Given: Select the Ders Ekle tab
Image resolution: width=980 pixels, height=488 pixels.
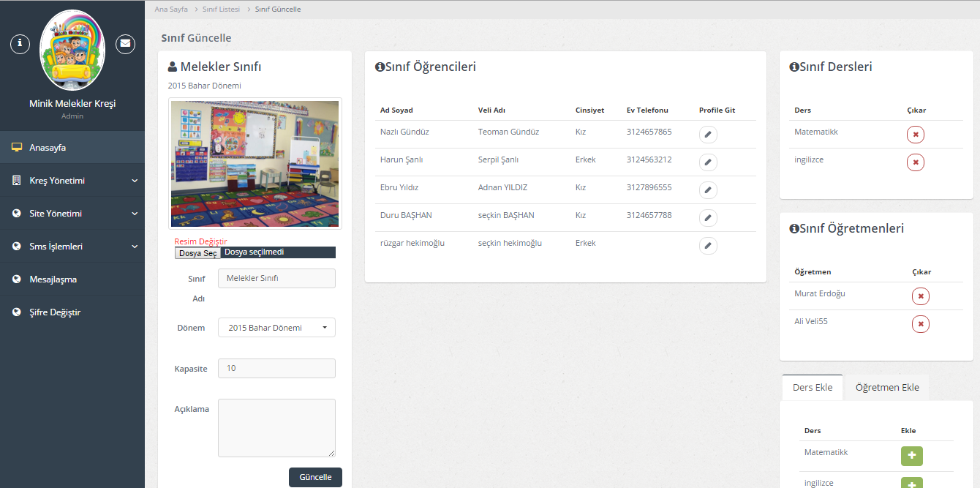Looking at the screenshot, I should point(813,388).
